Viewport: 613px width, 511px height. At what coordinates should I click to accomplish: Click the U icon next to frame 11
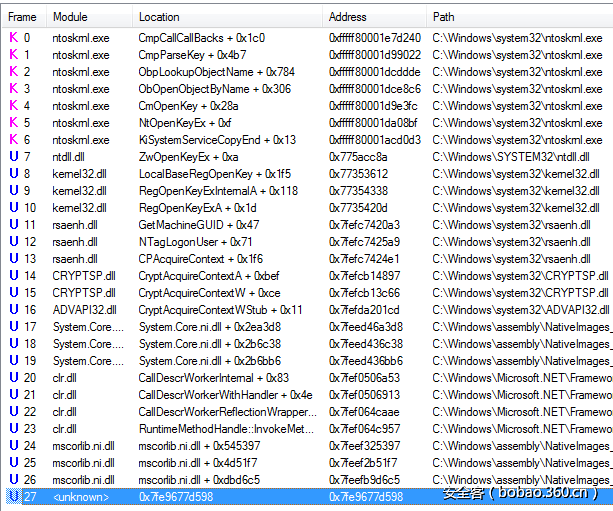pos(14,225)
